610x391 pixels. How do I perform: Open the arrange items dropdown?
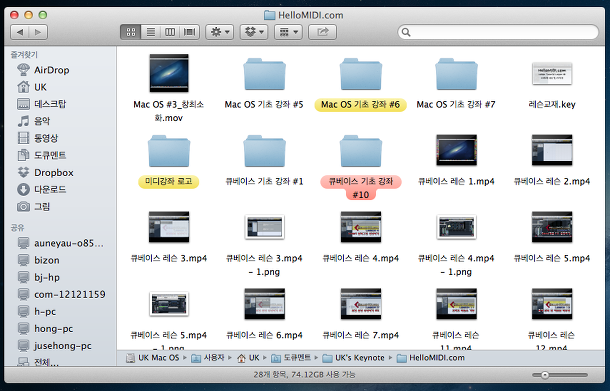(x=288, y=32)
